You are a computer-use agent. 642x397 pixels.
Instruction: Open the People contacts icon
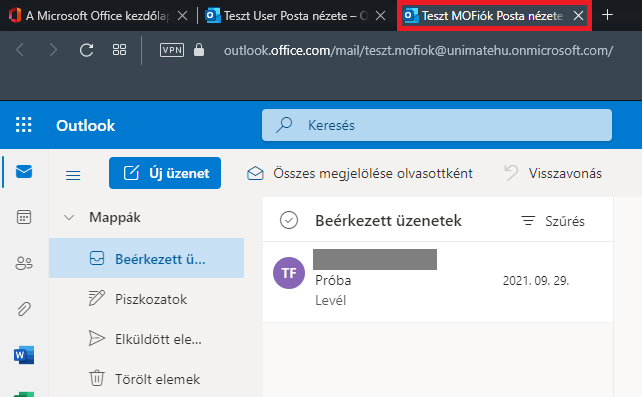pos(24,263)
